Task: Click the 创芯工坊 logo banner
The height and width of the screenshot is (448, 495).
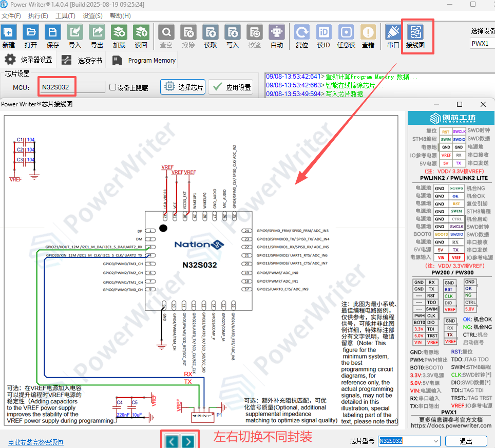Action: pos(451,118)
